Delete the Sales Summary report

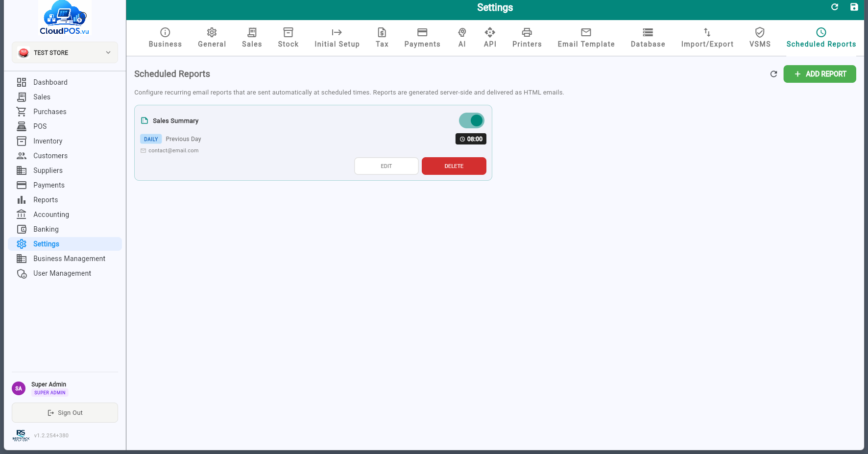454,166
